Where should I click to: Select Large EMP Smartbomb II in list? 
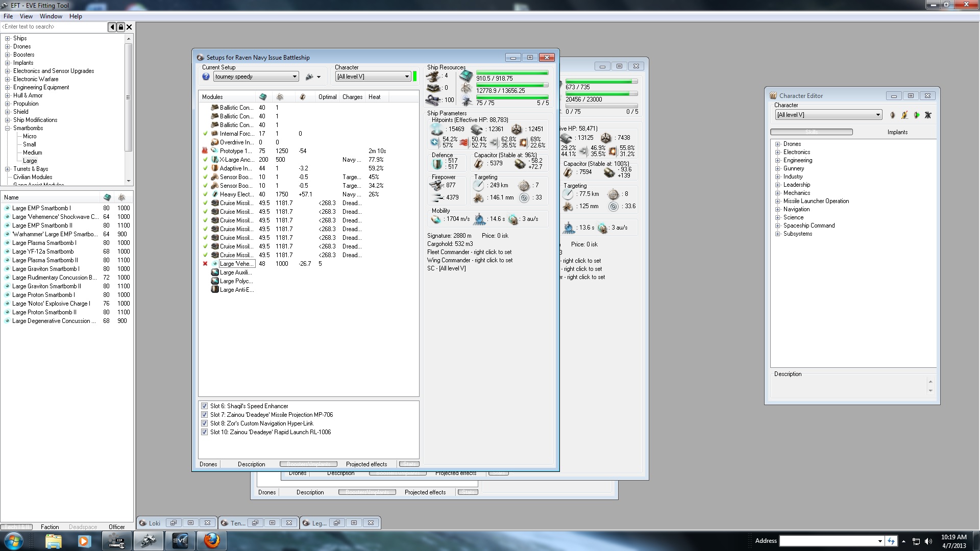click(42, 226)
